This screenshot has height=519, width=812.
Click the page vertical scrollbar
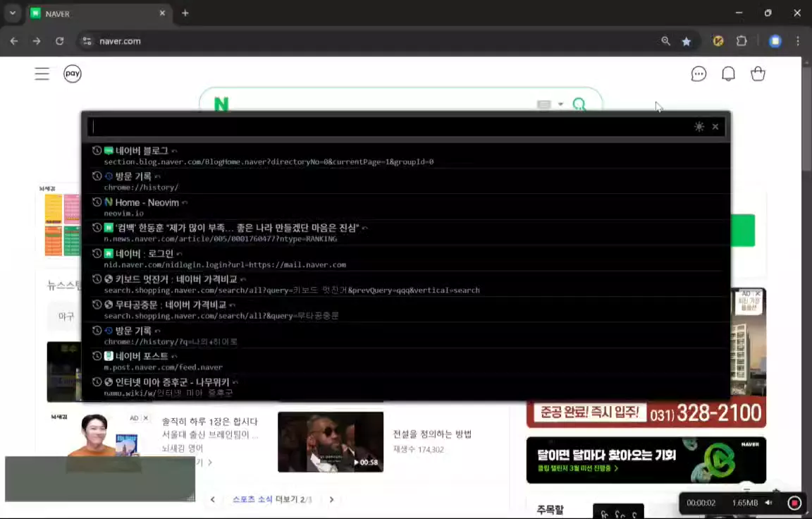(x=806, y=119)
